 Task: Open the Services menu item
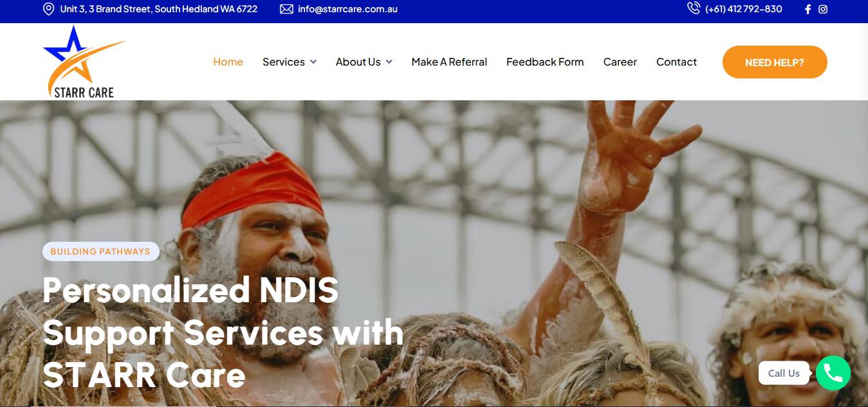(x=284, y=62)
